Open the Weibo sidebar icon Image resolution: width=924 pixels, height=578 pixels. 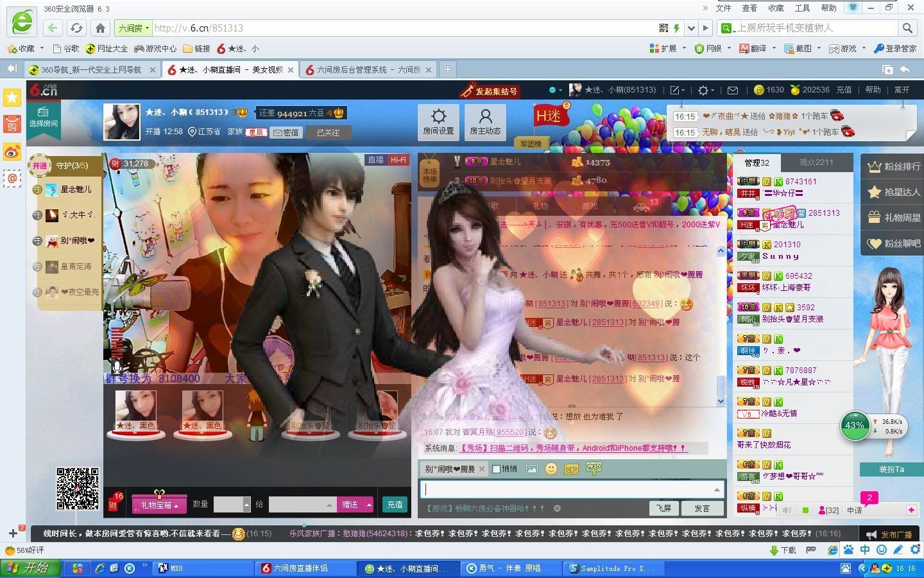12,151
